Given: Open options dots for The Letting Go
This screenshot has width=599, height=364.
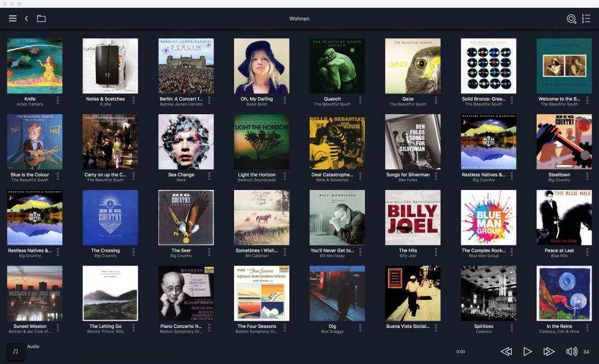Looking at the screenshot, I should coord(133,328).
